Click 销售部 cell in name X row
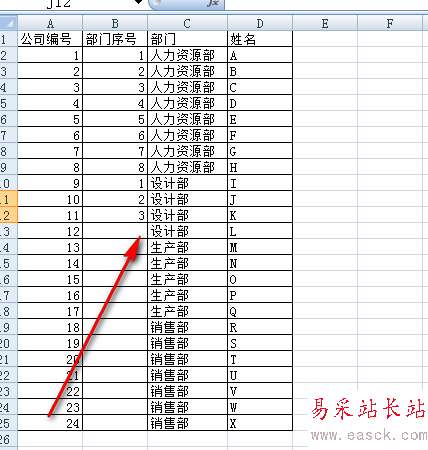Screen dimensions: 428x450 (187, 423)
